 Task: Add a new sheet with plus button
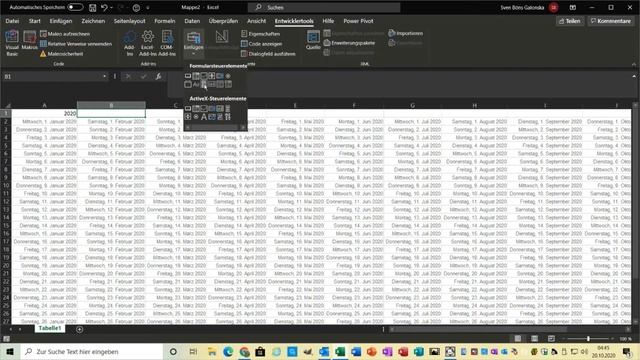pyautogui.click(x=80, y=329)
